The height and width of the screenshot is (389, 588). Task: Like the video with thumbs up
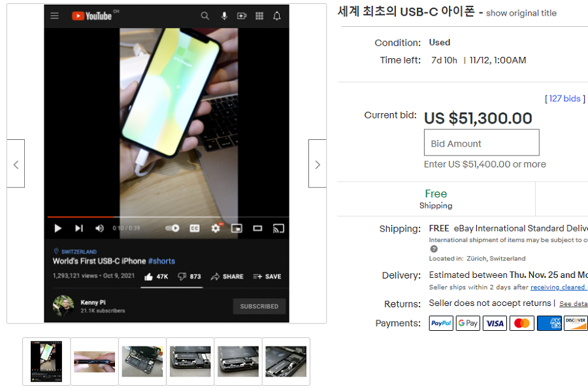148,277
